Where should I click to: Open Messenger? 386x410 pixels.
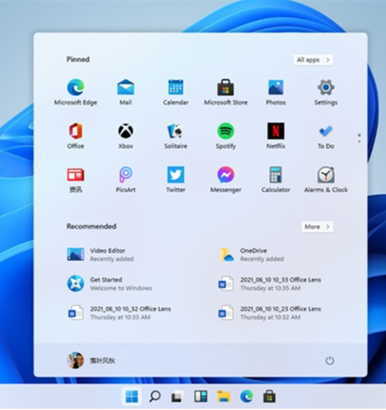(x=226, y=180)
